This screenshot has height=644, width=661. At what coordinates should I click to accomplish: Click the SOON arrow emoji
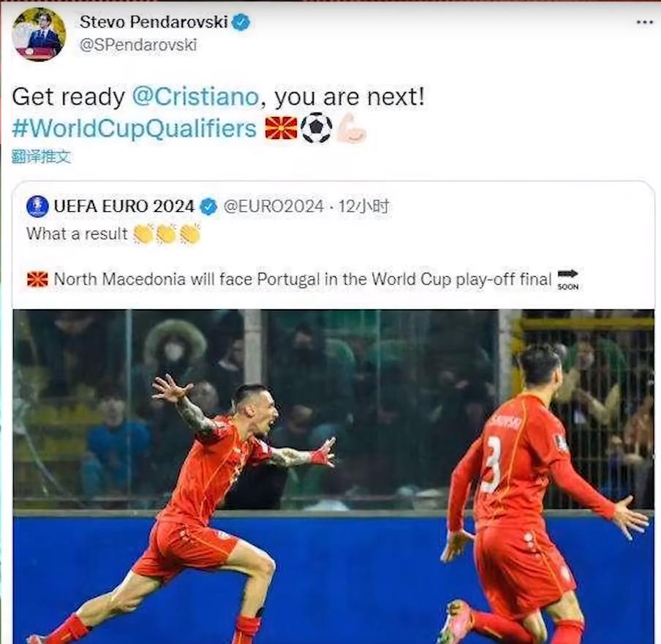click(568, 279)
